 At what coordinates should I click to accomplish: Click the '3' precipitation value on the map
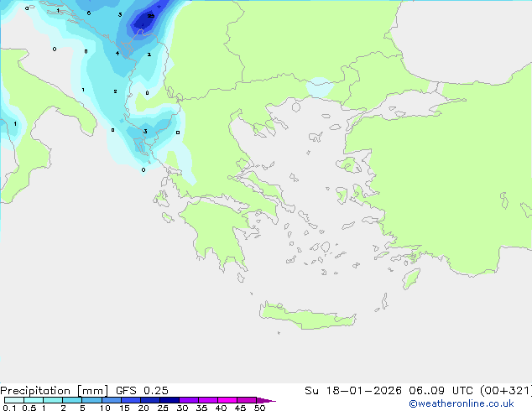coord(145,131)
